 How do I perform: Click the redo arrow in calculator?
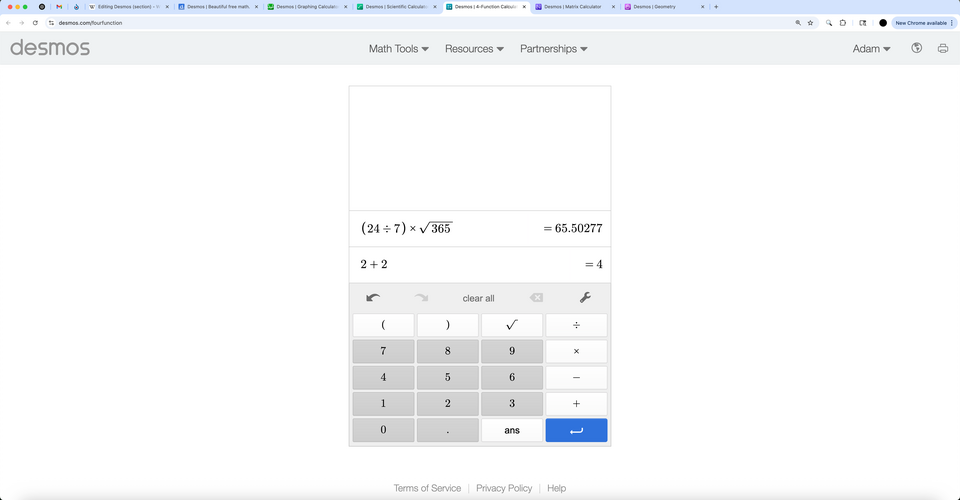pyautogui.click(x=421, y=298)
